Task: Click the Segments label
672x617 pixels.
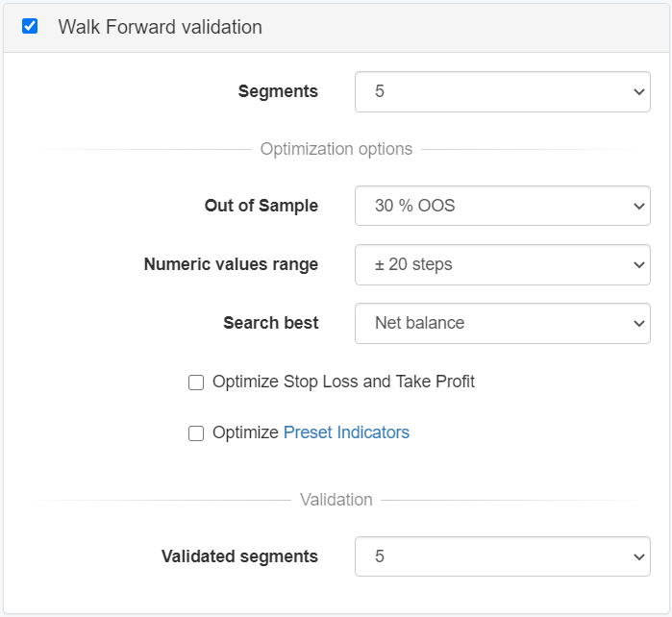Action: click(278, 91)
